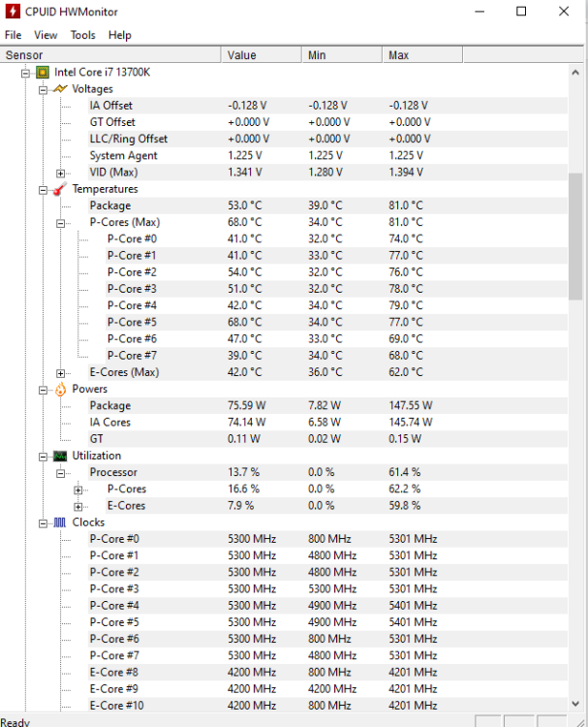588x727 pixels.
Task: Open the View menu
Action: [x=46, y=35]
